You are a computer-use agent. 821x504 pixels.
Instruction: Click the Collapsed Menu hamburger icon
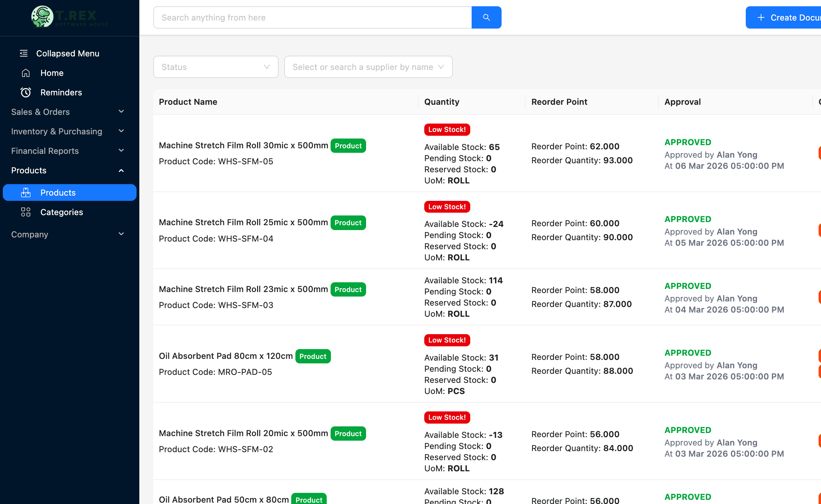click(24, 53)
